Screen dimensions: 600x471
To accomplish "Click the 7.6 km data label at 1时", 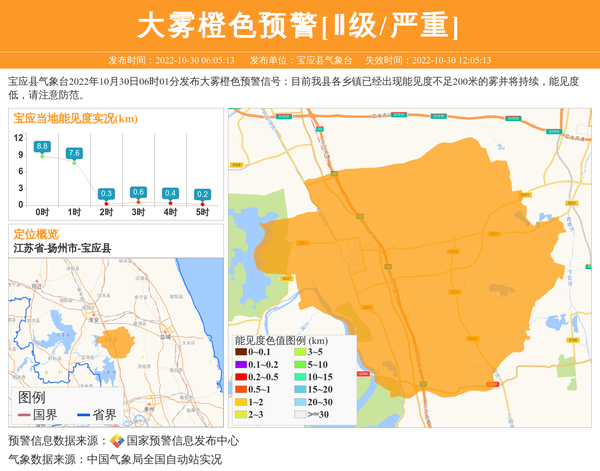I will pyautogui.click(x=74, y=153).
